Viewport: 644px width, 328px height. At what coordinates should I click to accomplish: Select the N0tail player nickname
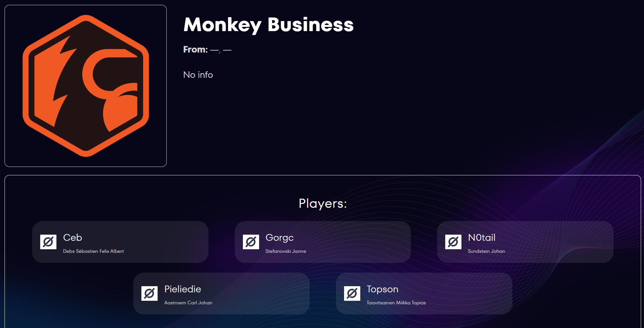click(x=482, y=238)
